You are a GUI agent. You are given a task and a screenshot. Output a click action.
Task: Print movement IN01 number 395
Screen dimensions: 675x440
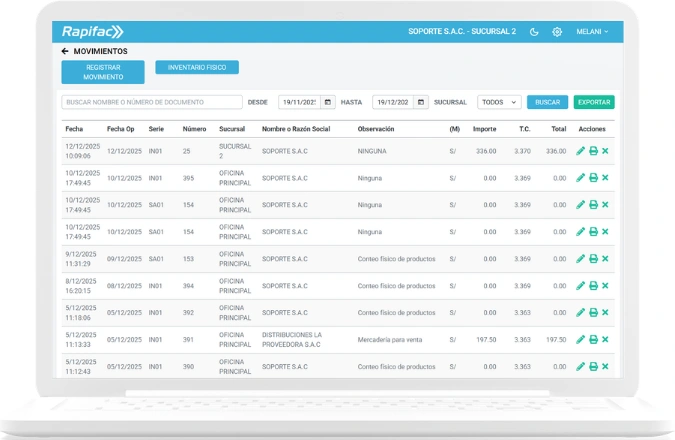tap(593, 178)
